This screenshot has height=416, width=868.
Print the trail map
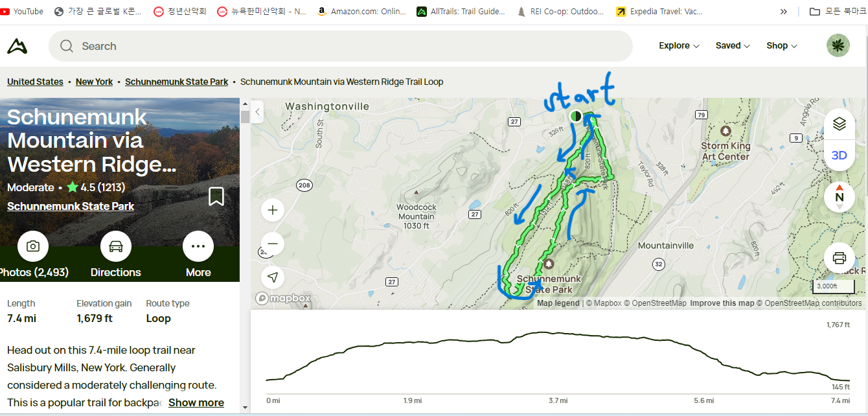839,259
